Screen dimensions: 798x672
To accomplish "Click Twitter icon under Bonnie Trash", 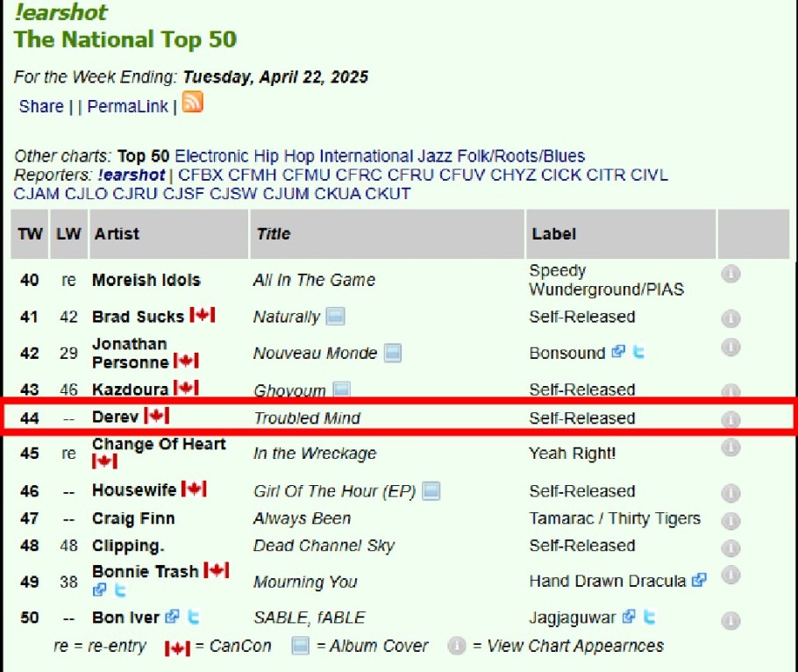I will [x=121, y=590].
